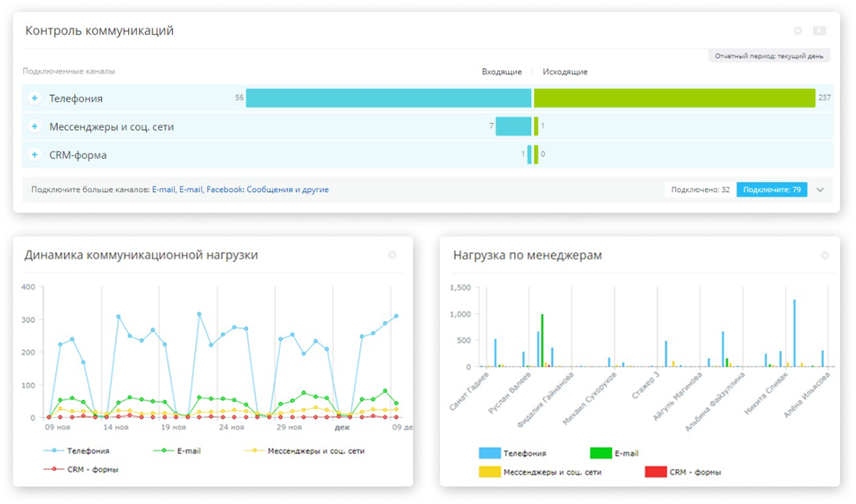This screenshot has height=504, width=856.
Task: Toggle E-mail green swatch in managers legend
Action: coord(601,453)
